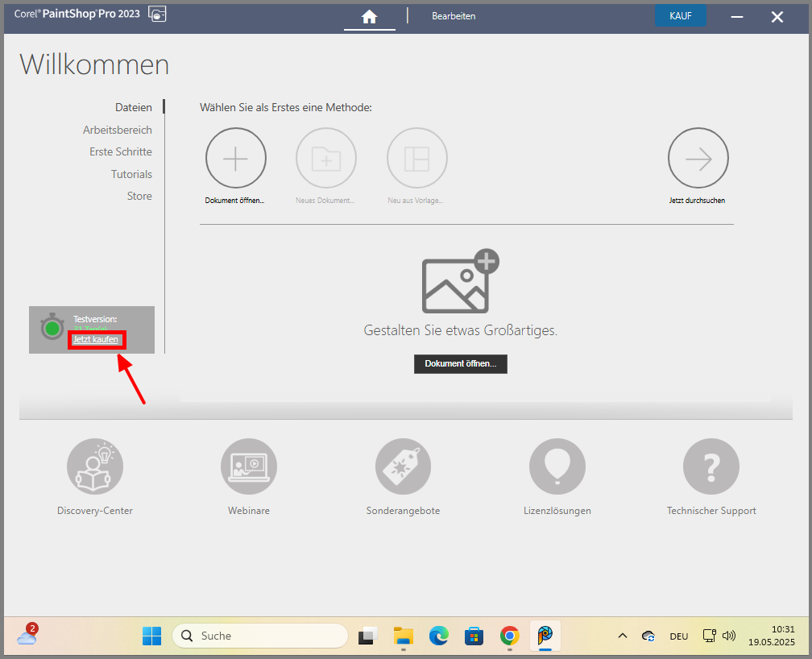Open Sonderangebote via the coupon icon
Screen dimensions: 812x659
tap(403, 466)
